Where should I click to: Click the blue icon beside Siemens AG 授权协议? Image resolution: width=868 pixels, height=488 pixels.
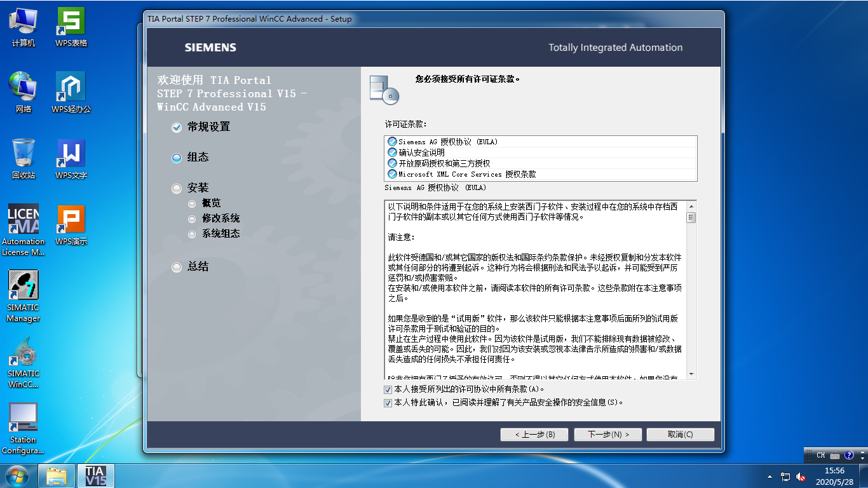click(x=392, y=142)
